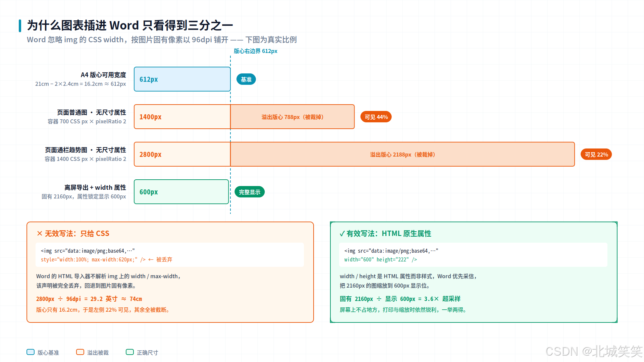
Task: Click the A4 版心可用宽度 row label
Action: (103, 75)
